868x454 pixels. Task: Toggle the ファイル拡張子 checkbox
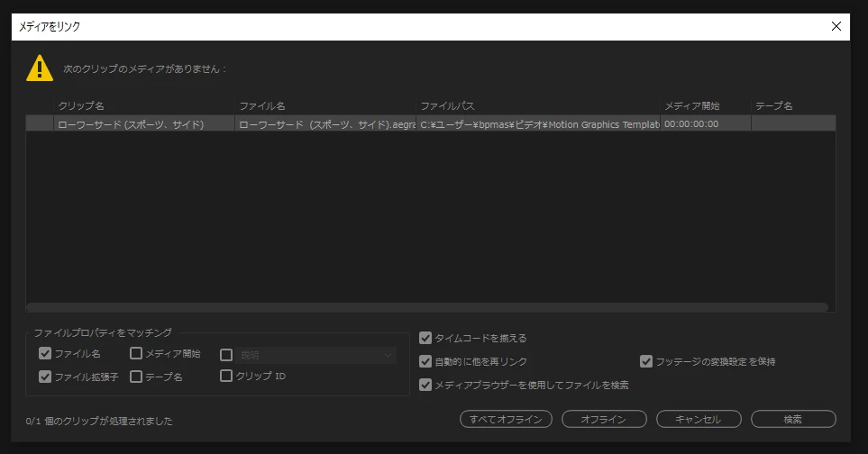coord(45,377)
